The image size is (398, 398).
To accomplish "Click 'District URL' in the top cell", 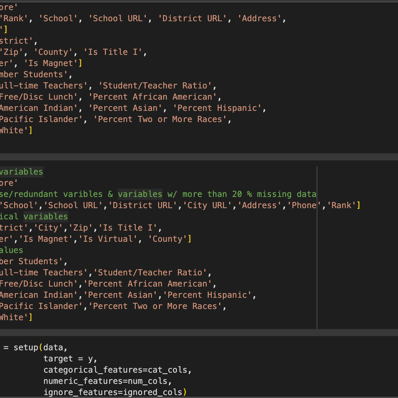I will [192, 18].
